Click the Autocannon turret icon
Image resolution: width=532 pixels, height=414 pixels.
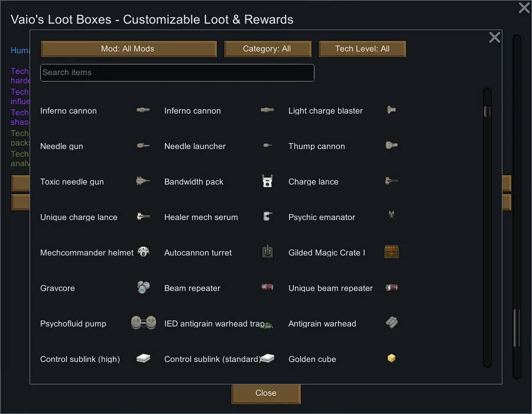[x=267, y=252]
